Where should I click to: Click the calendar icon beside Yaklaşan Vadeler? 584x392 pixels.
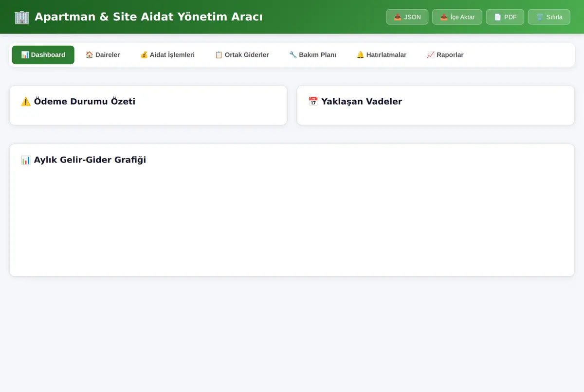pos(313,102)
